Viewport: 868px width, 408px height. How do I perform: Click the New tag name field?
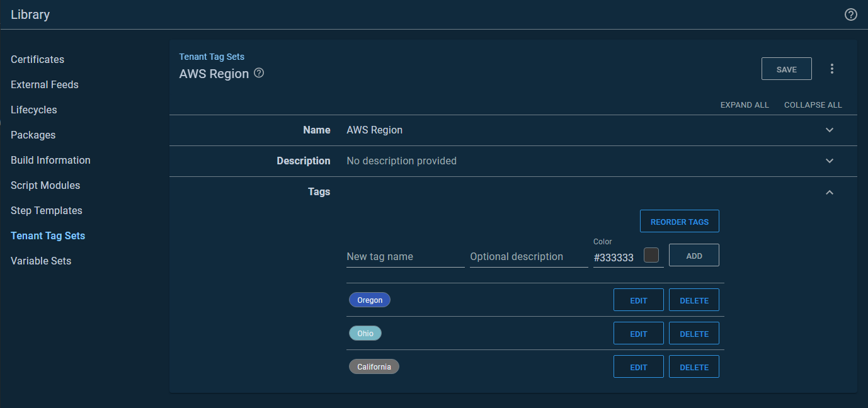pyautogui.click(x=405, y=257)
